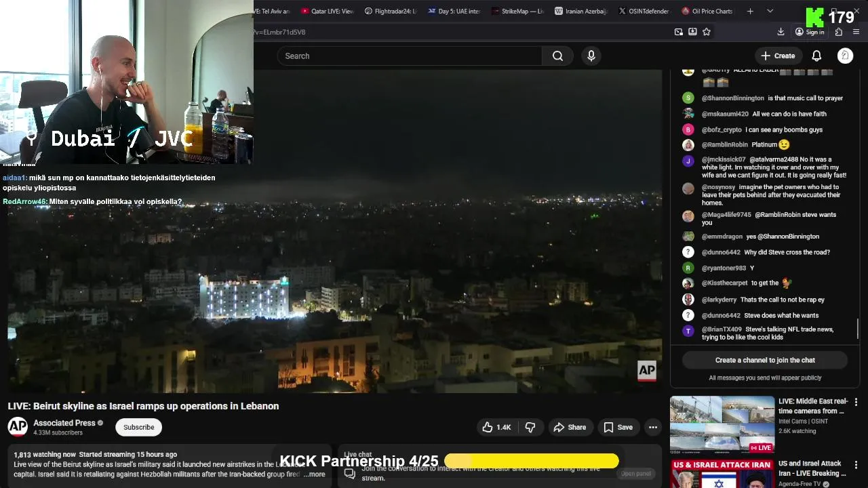Screen dimensions: 868x488
Task: Click jmckissick07's chat avatar
Action: [x=688, y=161]
